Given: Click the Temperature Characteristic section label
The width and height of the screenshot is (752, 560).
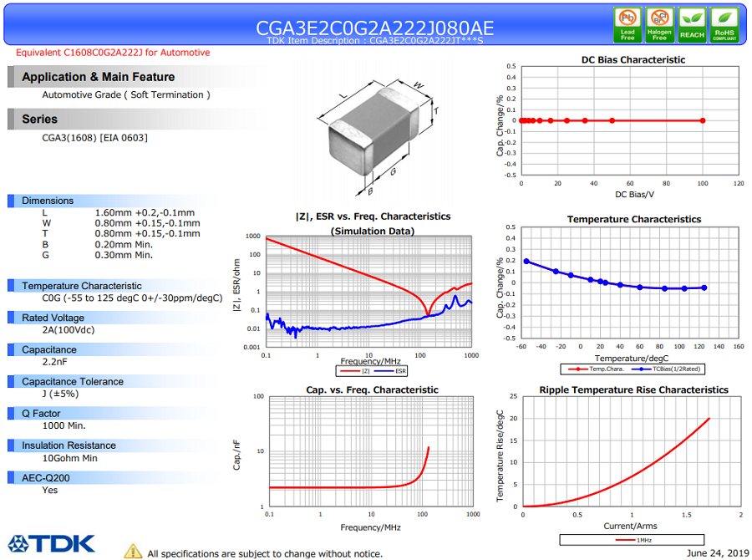Looking at the screenshot, I should [x=82, y=286].
